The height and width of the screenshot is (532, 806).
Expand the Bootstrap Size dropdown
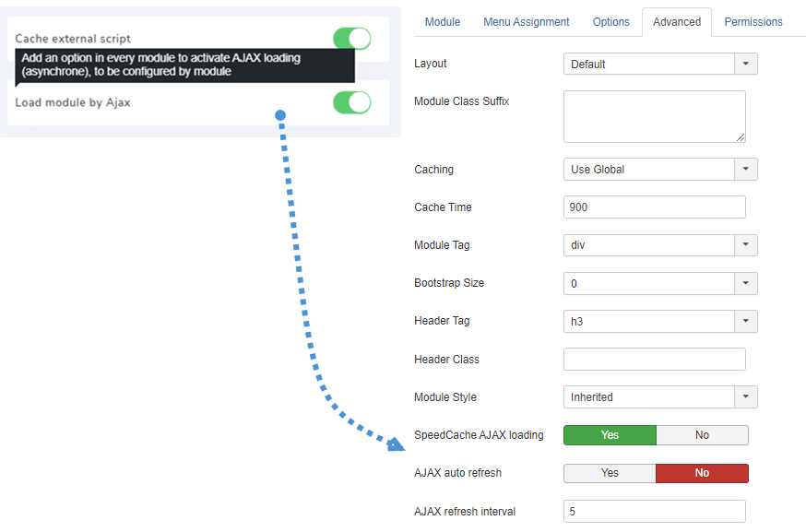click(x=660, y=283)
